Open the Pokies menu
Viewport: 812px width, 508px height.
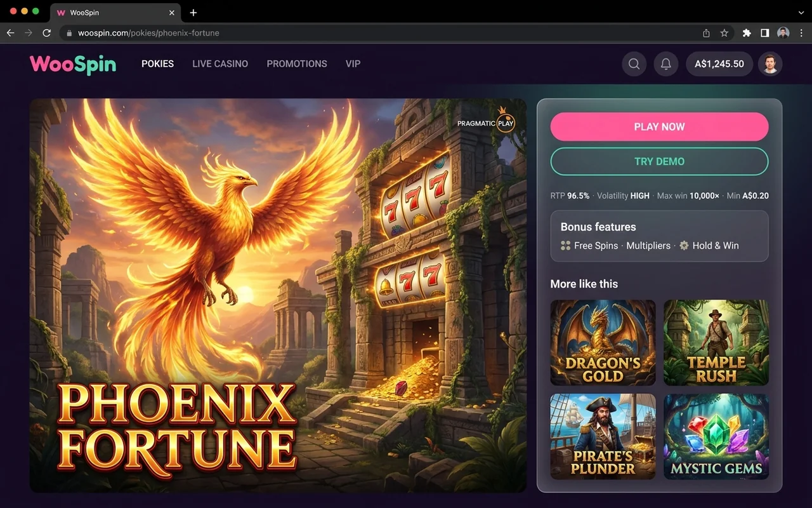coord(157,64)
